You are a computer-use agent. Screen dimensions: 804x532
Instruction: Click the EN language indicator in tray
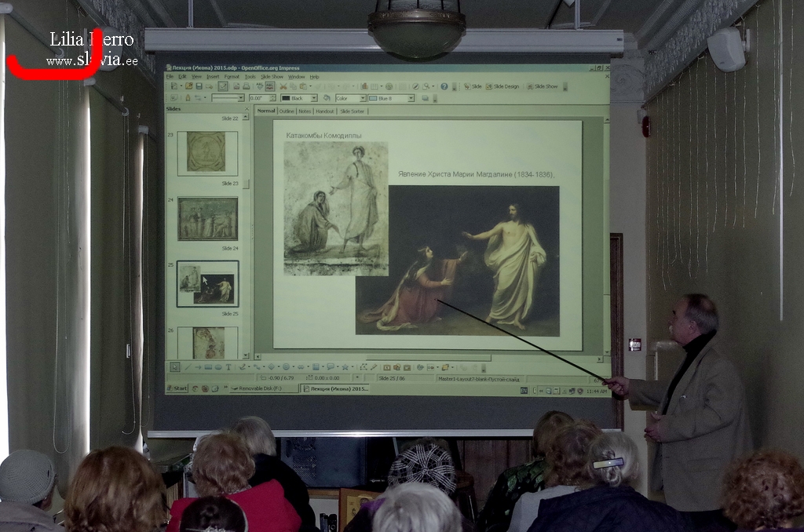click(x=524, y=391)
